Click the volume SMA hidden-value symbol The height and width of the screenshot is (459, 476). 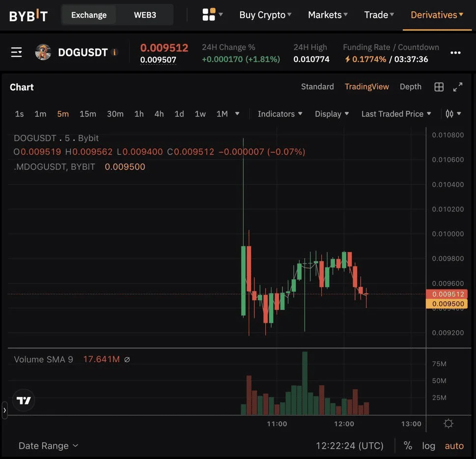point(127,360)
